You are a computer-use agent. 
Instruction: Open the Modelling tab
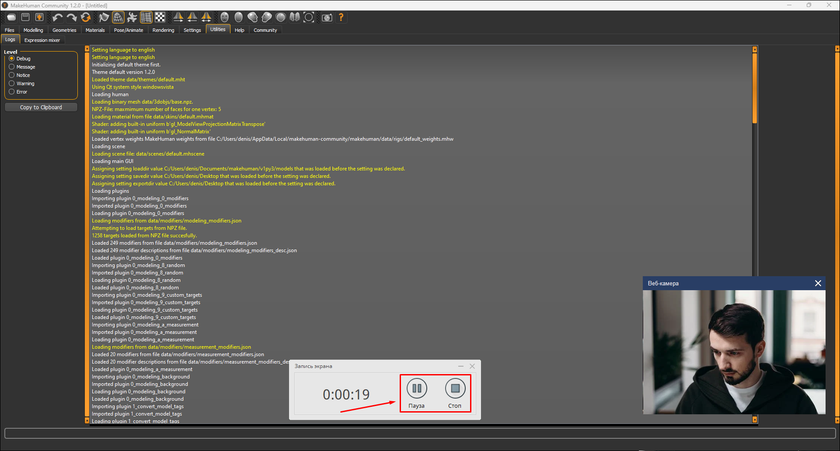(33, 30)
